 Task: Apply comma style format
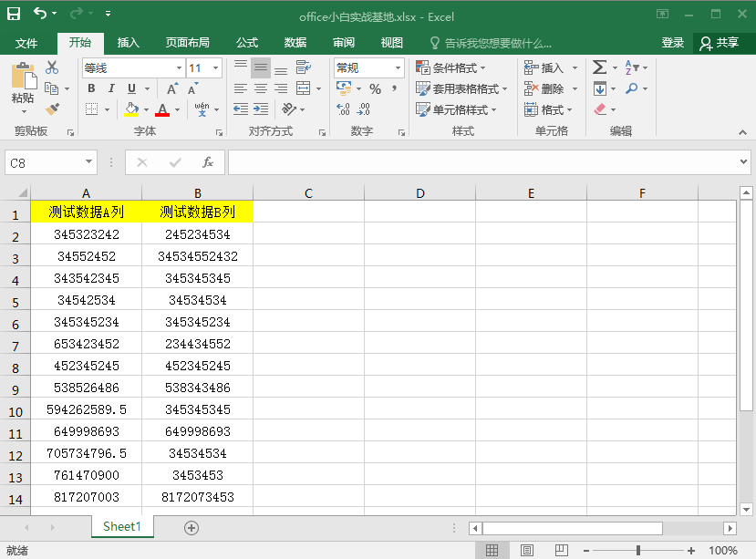click(x=395, y=88)
